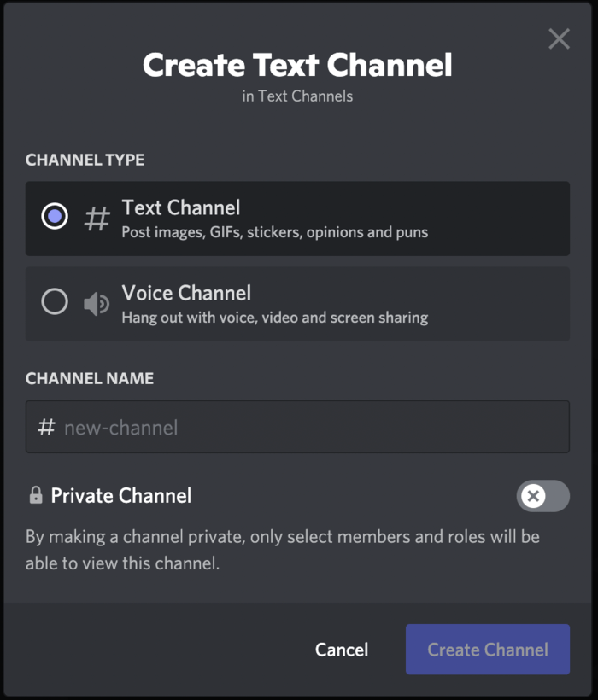The height and width of the screenshot is (700, 598).
Task: Click the lock icon next to Private Channel
Action: [x=36, y=495]
